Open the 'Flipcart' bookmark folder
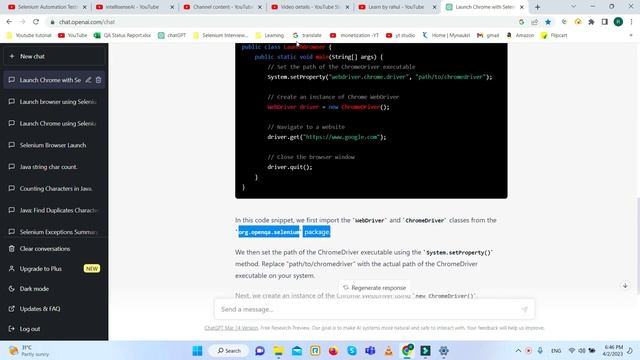This screenshot has width=640, height=360. 554,36
